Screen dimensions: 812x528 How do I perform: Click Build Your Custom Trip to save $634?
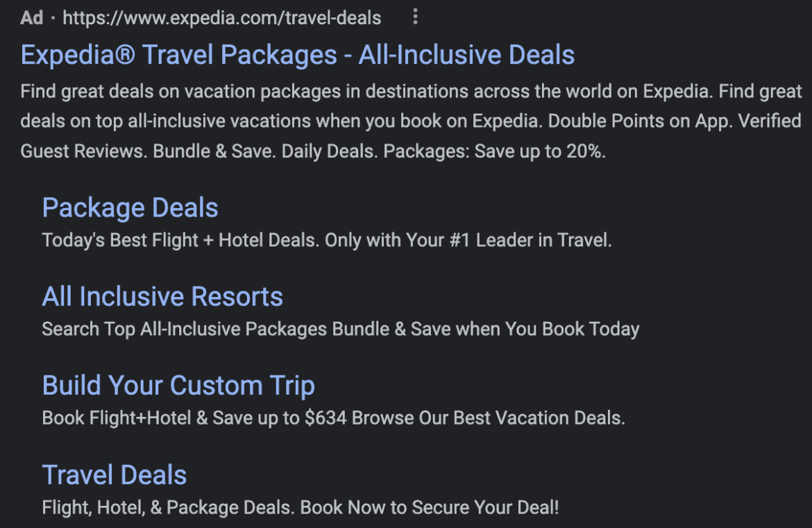[178, 385]
